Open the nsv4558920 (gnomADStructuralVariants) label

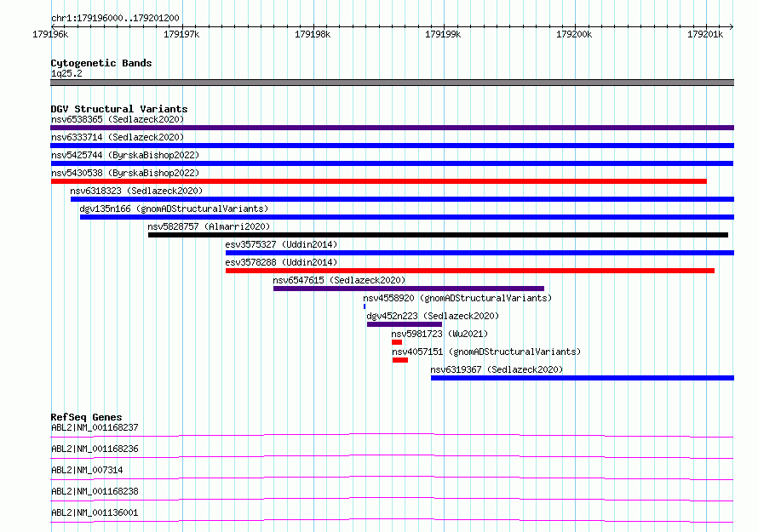point(457,298)
